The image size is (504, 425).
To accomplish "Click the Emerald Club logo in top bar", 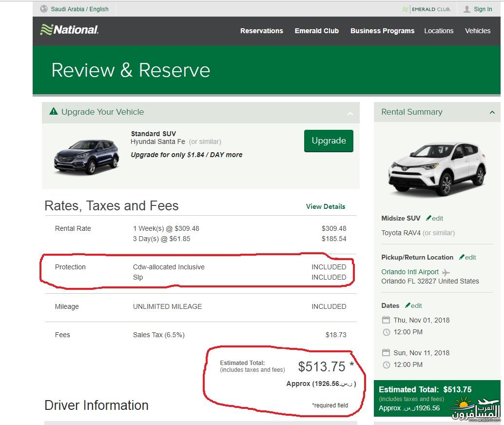I will pyautogui.click(x=426, y=9).
